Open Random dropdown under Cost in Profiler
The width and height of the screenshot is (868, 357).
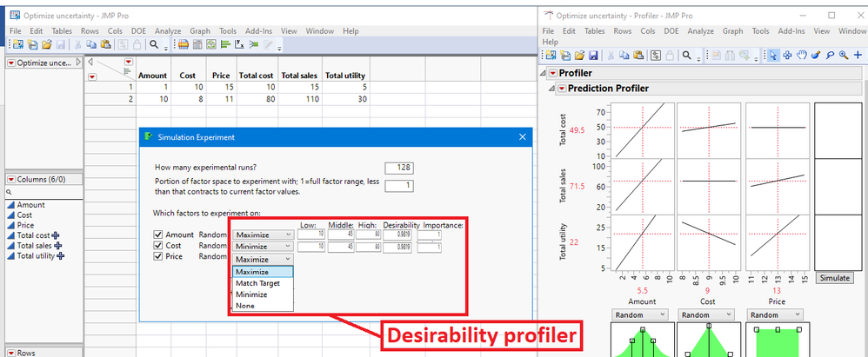[x=707, y=314]
